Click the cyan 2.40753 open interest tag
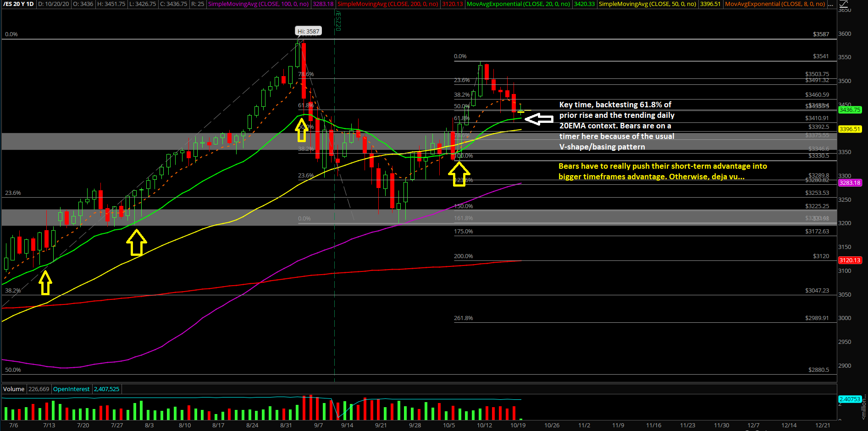868x431 pixels. pos(850,399)
